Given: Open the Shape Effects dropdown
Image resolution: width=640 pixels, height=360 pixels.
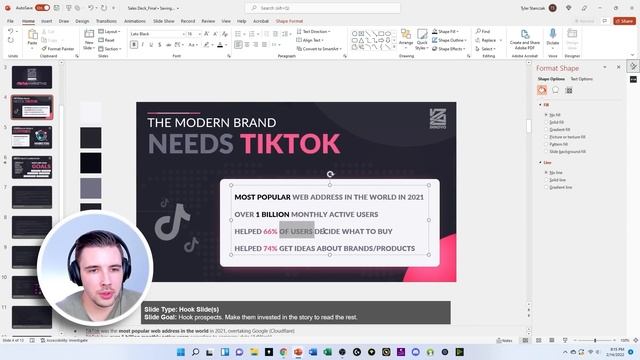Looking at the screenshot, I should click(x=449, y=49).
